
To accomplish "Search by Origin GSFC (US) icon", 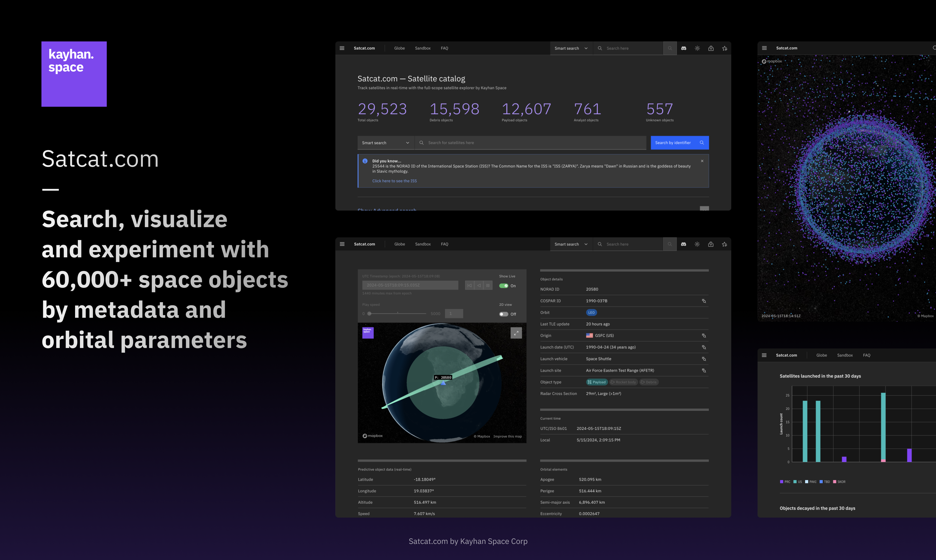I will [704, 336].
